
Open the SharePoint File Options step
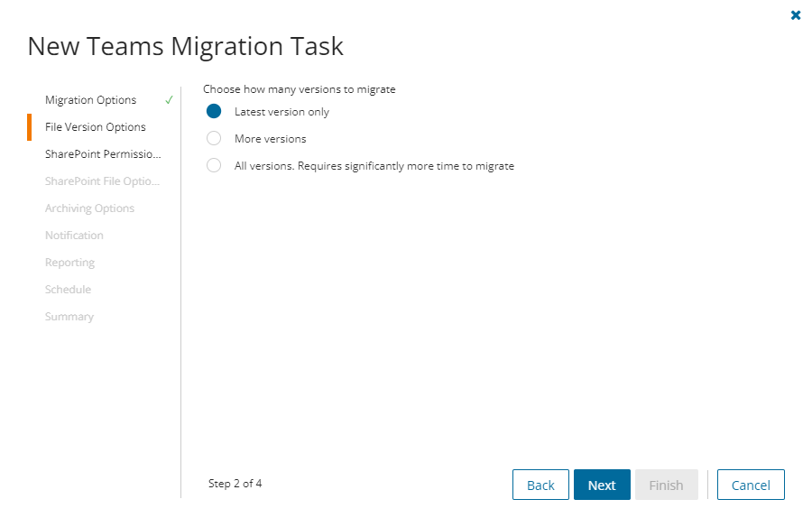pyautogui.click(x=103, y=181)
